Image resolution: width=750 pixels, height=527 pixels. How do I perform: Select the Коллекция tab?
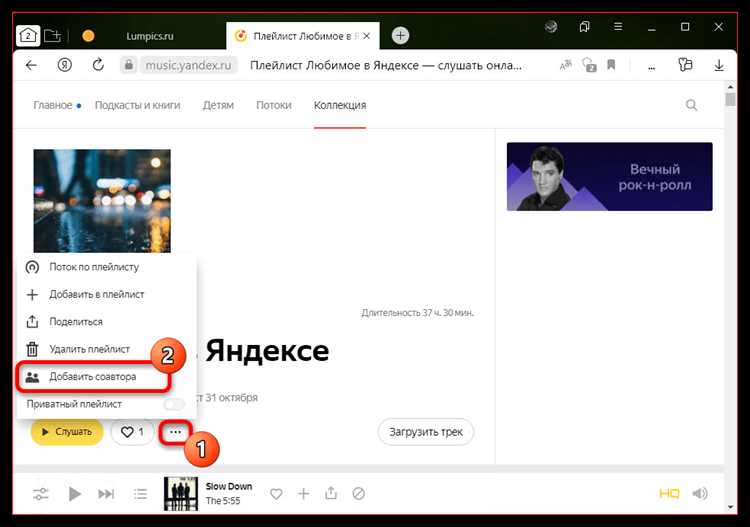[x=340, y=105]
